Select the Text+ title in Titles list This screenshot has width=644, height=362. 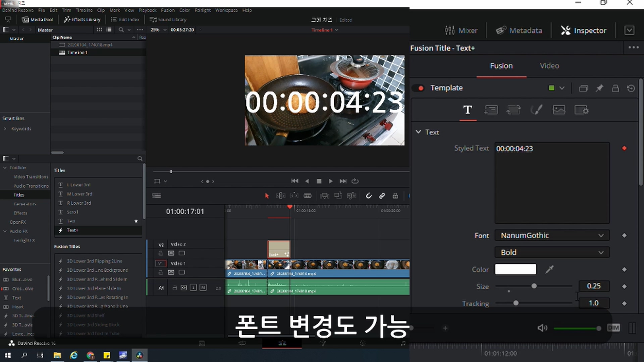72,230
